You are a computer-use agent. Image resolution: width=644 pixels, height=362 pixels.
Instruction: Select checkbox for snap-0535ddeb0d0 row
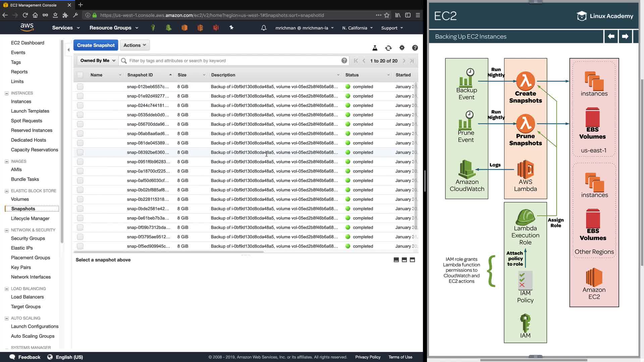(80, 115)
